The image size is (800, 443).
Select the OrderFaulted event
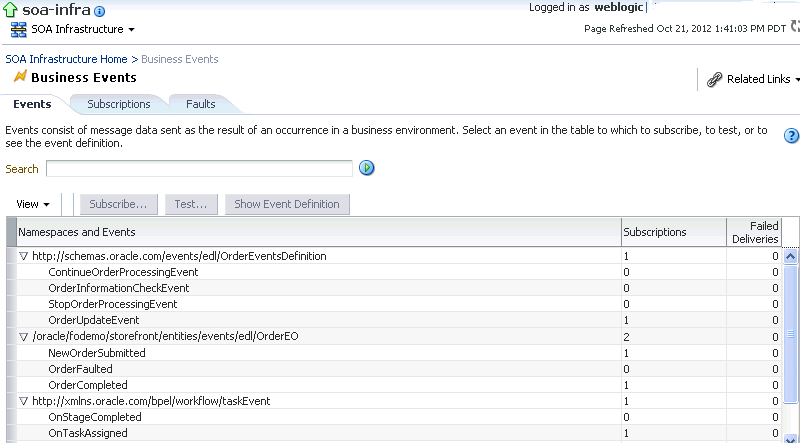pyautogui.click(x=80, y=369)
